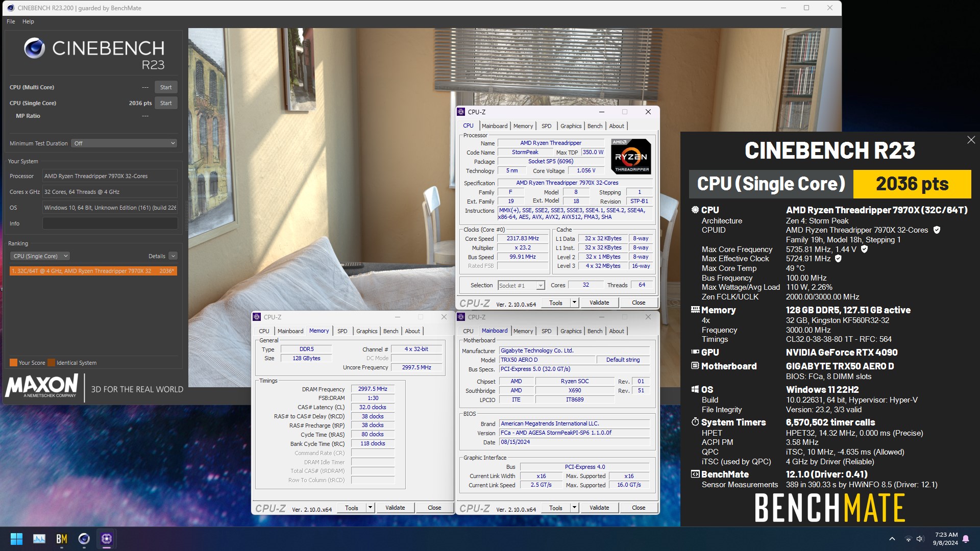Click the CPUID verified shield badge

tap(937, 230)
